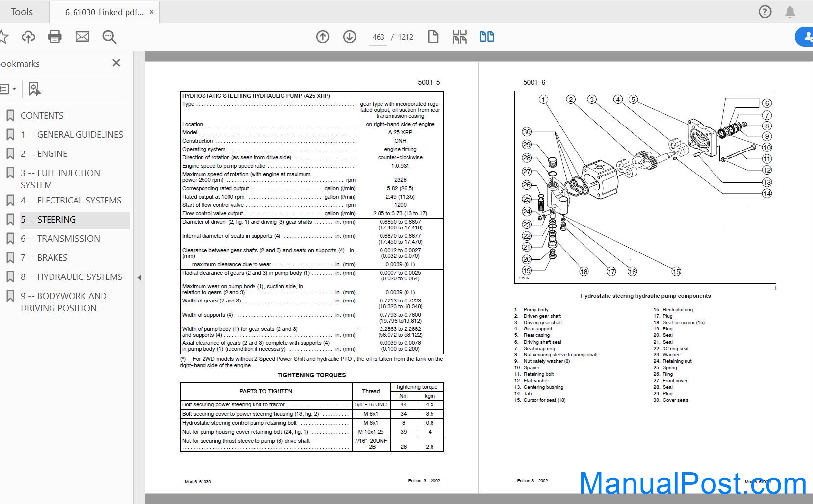Go to next page arrow
Viewport: 813px width, 504px height.
click(x=350, y=37)
